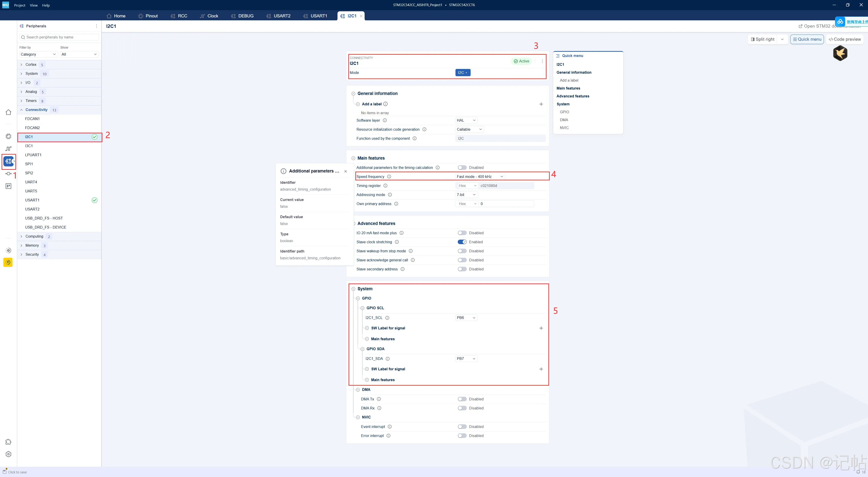This screenshot has width=868, height=477.
Task: Click the Search peripherals by name field
Action: pos(59,38)
